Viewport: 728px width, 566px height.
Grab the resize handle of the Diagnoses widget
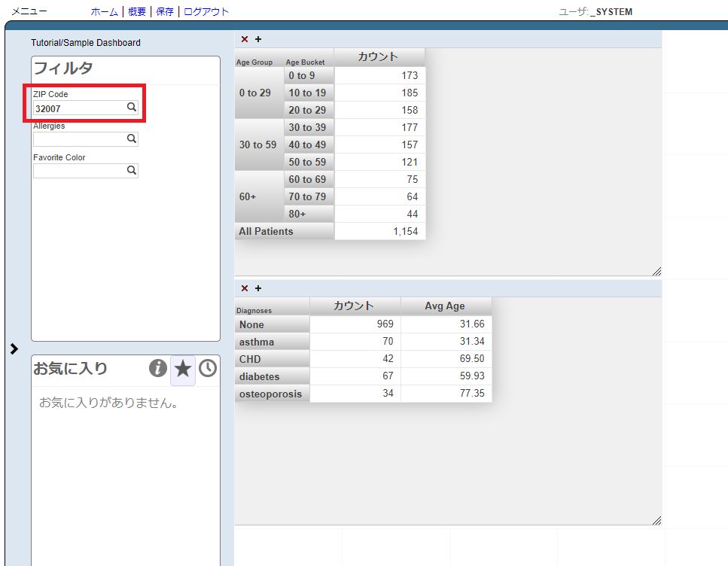coord(656,520)
